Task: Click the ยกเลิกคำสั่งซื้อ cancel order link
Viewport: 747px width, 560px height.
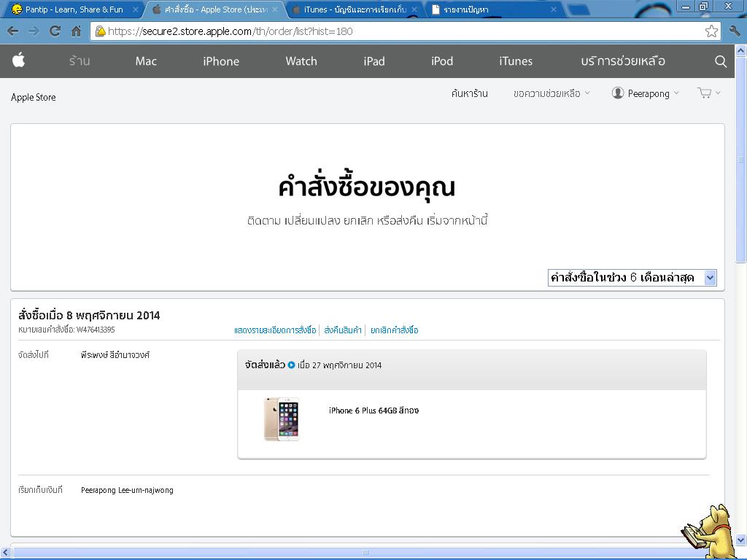Action: (x=395, y=330)
